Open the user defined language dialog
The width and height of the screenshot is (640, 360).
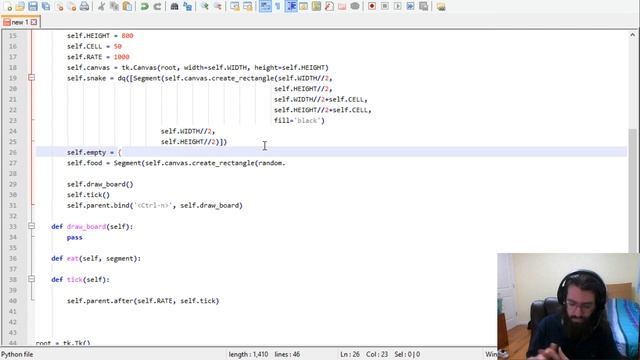click(303, 6)
